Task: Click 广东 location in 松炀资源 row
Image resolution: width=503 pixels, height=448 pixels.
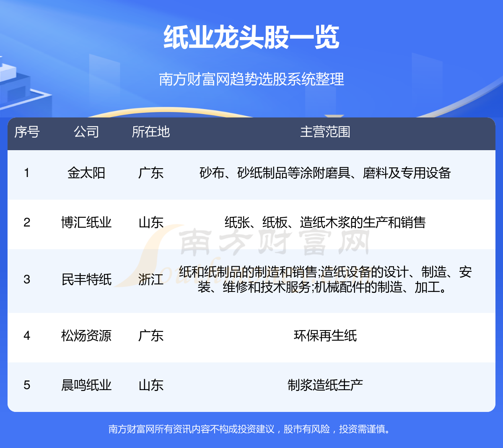Action: (151, 336)
